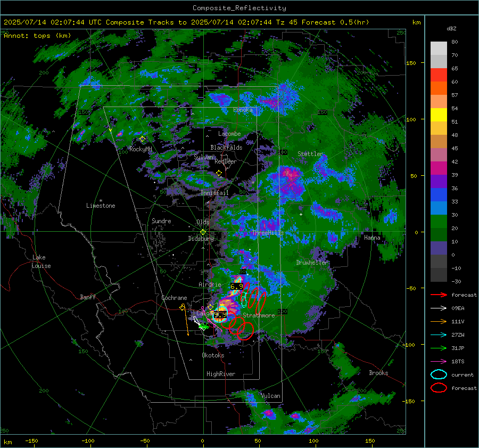Pick the purple 36-39 dBZ swatch
This screenshot has height=448, width=479.
[x=439, y=182]
